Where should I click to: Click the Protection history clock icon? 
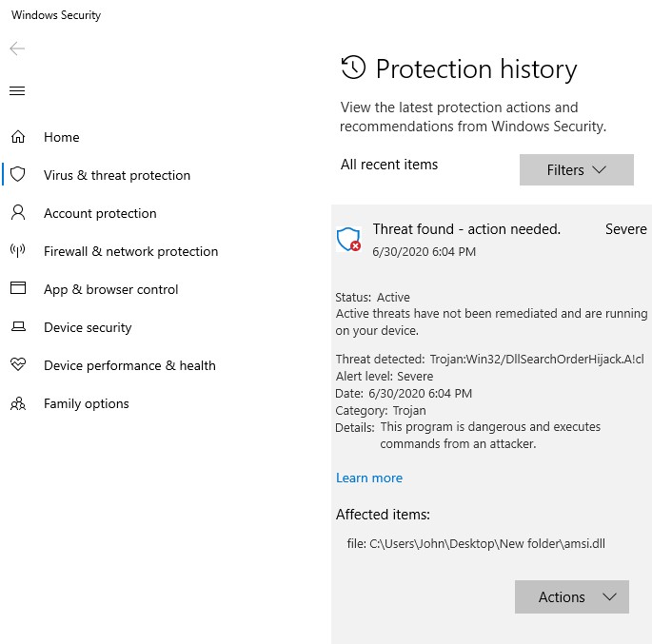point(353,68)
